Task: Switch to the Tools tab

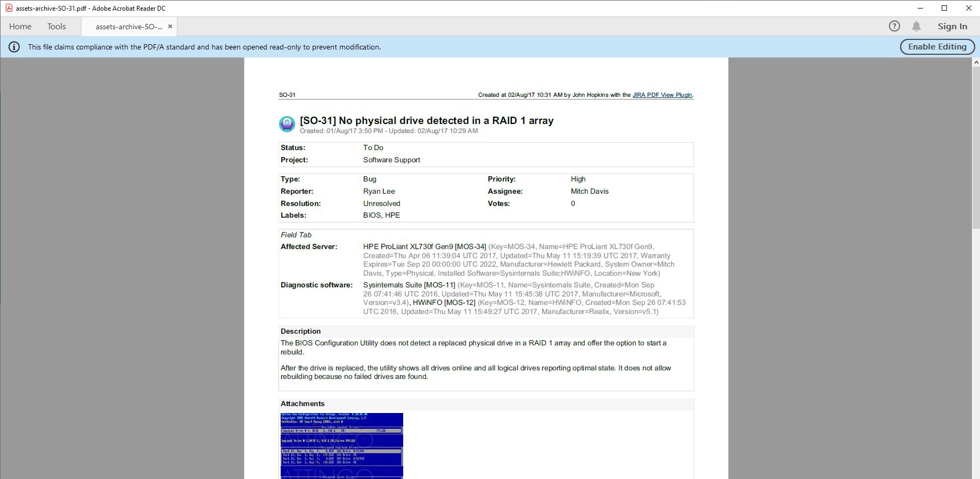Action: [x=56, y=27]
